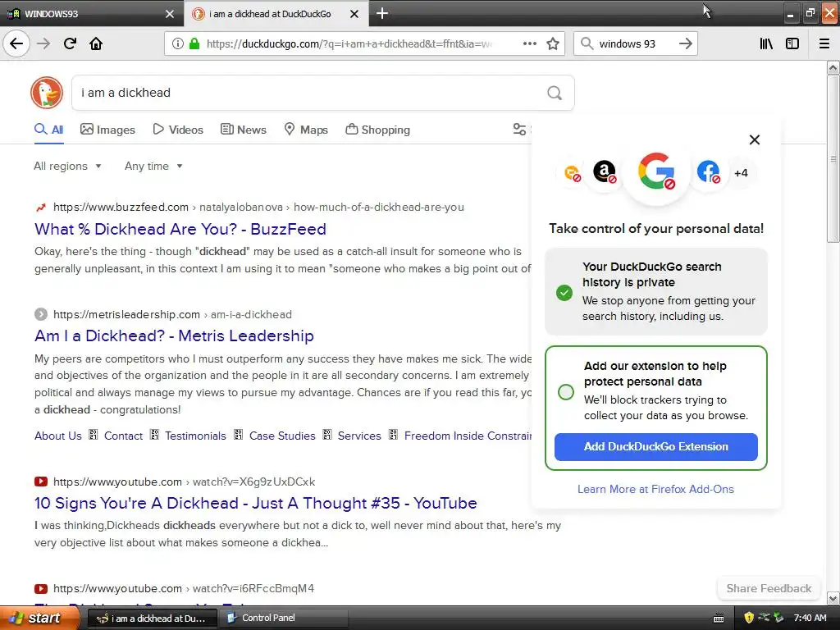Click the i am a dickhead taskbar item
The width and height of the screenshot is (840, 630).
tap(152, 619)
